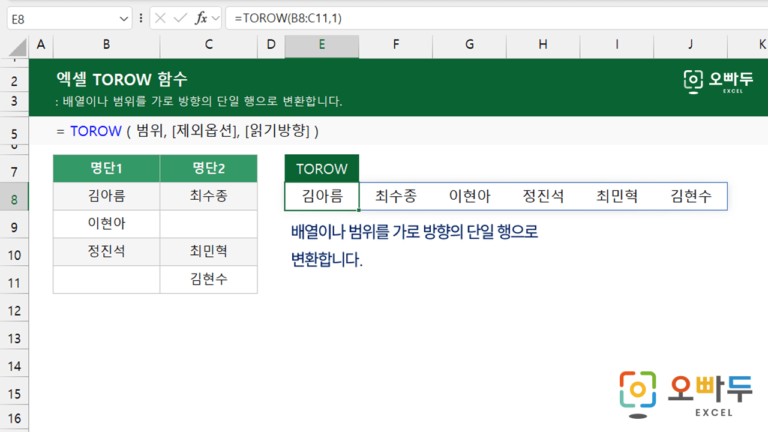Click cell B8 containing 김아름

coord(106,196)
